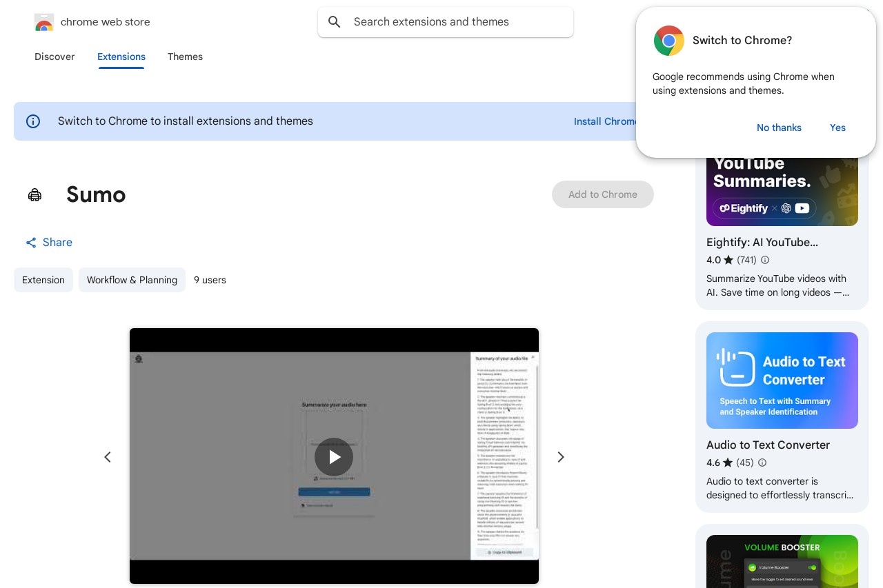Click the Chrome Web Store logo
This screenshot has width=883, height=588.
click(43, 22)
